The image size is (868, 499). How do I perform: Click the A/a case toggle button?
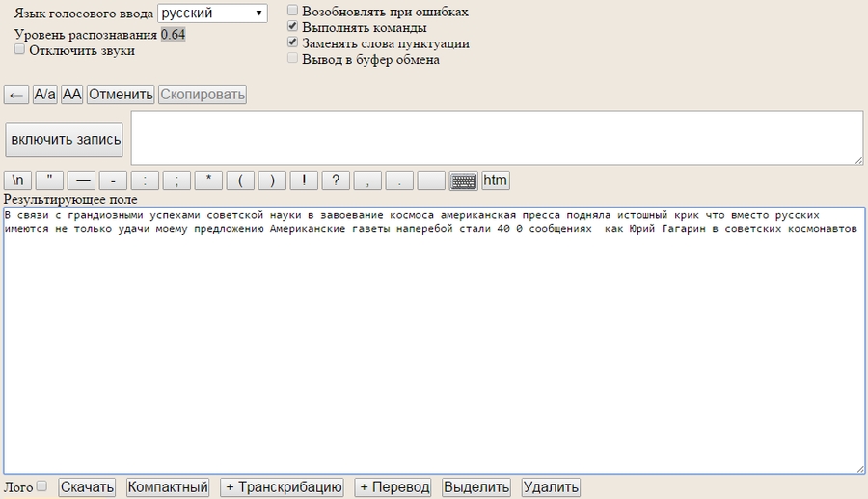44,95
